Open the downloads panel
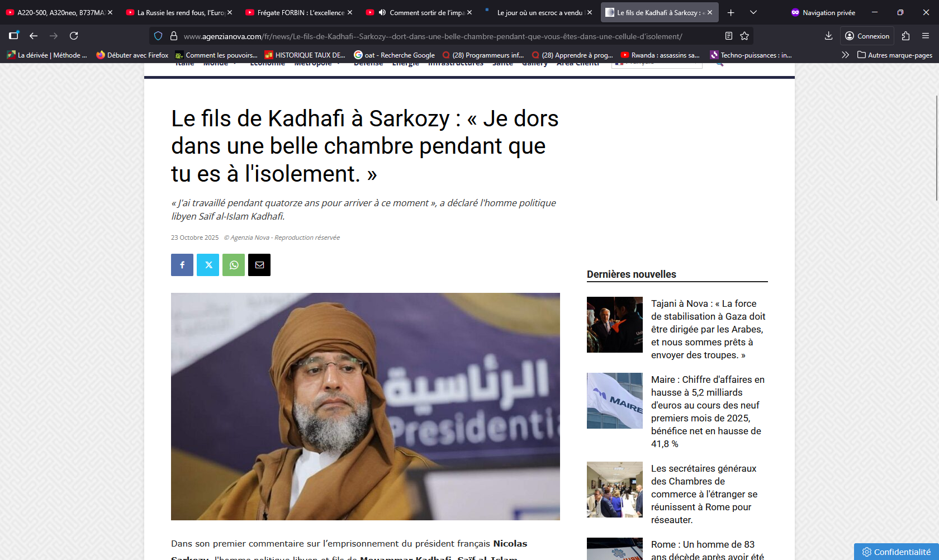 [x=828, y=36]
